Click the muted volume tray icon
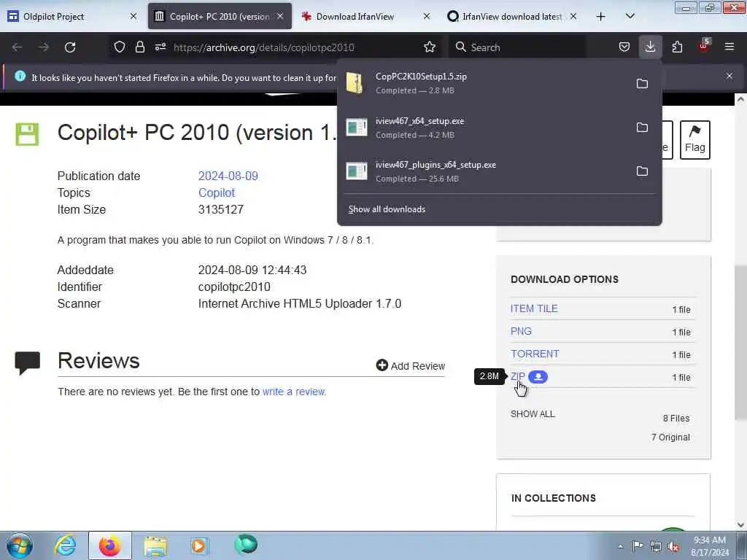 [673, 546]
